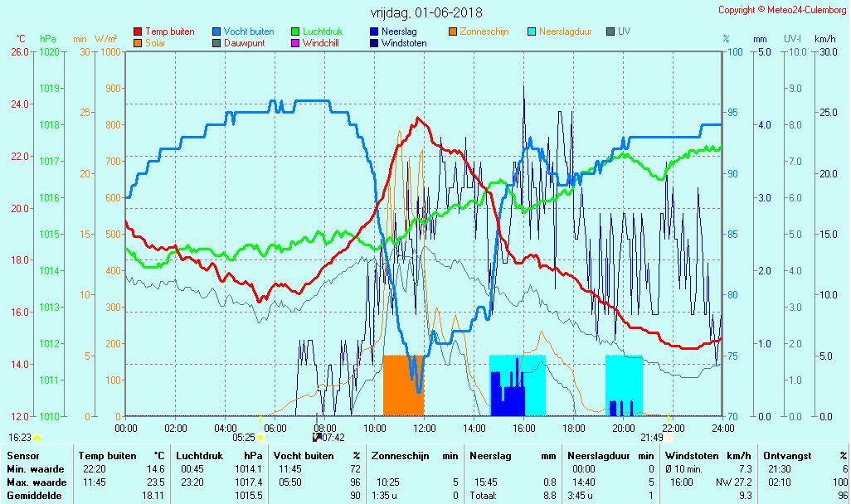Click the yellow icon next to 16:23

coord(37,438)
